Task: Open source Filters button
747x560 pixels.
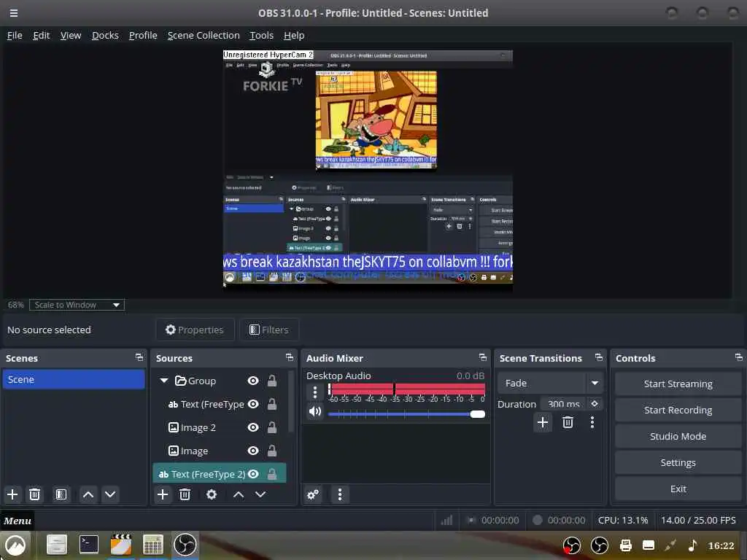Action: [x=269, y=330]
